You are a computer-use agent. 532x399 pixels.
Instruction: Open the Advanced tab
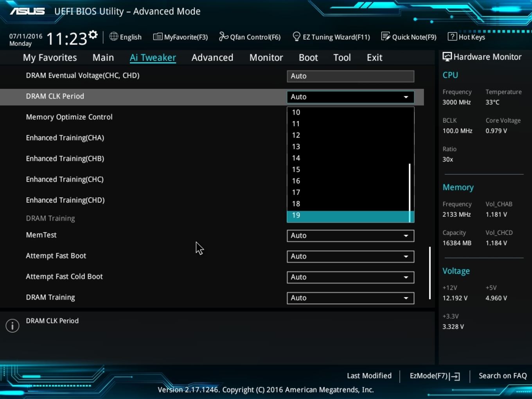[212, 58]
